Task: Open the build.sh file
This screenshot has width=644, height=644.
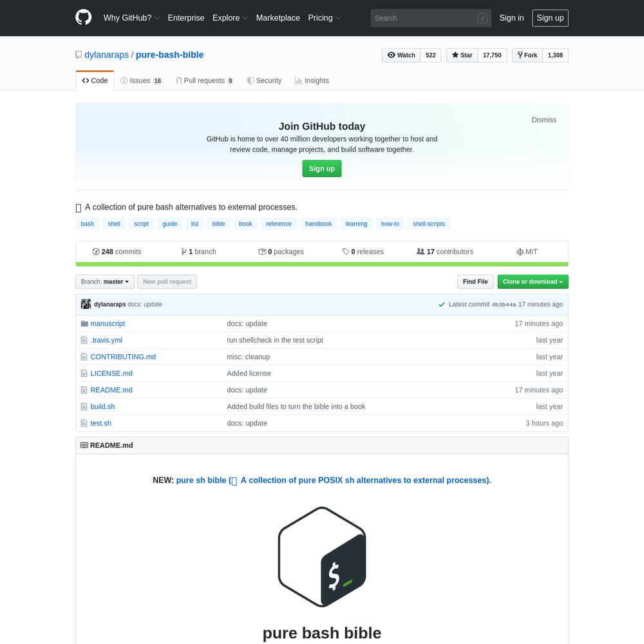Action: click(x=102, y=406)
